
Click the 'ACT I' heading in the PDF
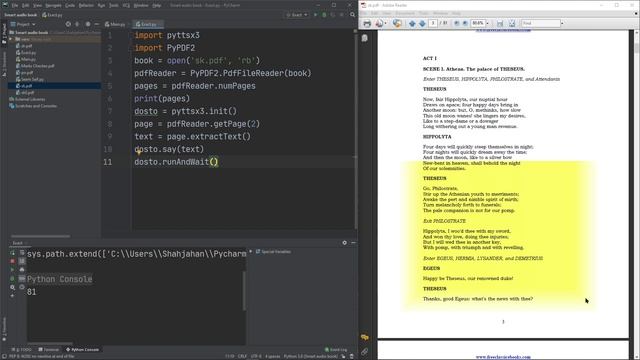coord(429,58)
